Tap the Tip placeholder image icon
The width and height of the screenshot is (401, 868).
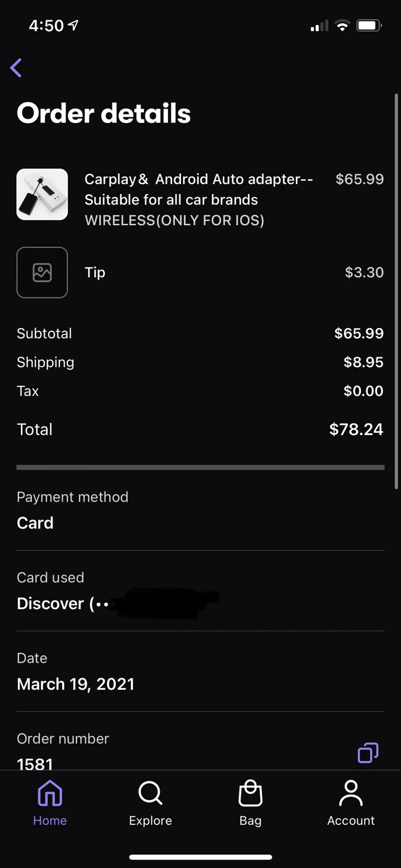42,272
